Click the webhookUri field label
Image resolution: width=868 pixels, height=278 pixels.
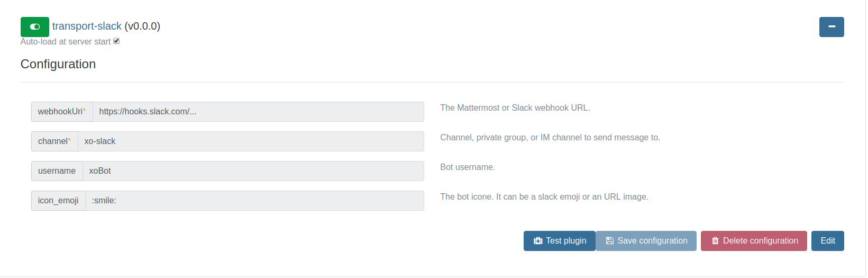pyautogui.click(x=61, y=112)
